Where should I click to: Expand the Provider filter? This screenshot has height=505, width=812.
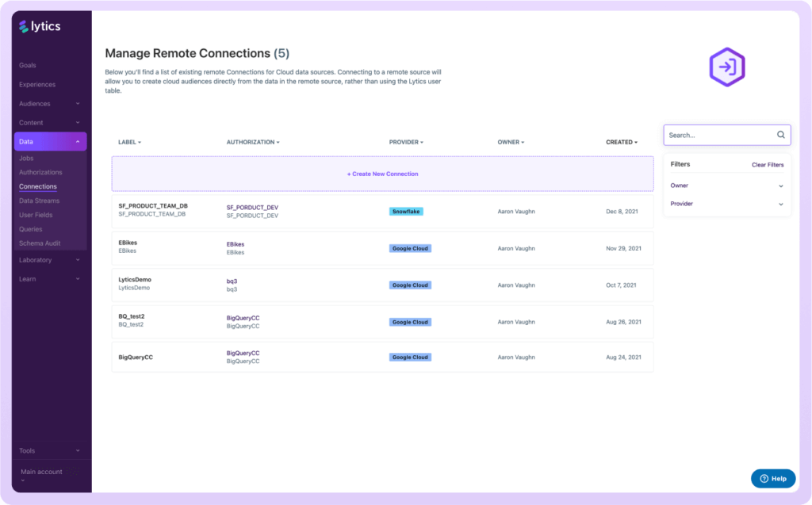point(726,204)
